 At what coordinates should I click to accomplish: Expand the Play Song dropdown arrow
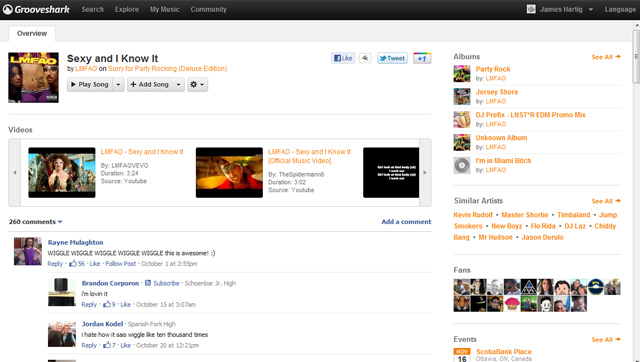click(x=118, y=84)
